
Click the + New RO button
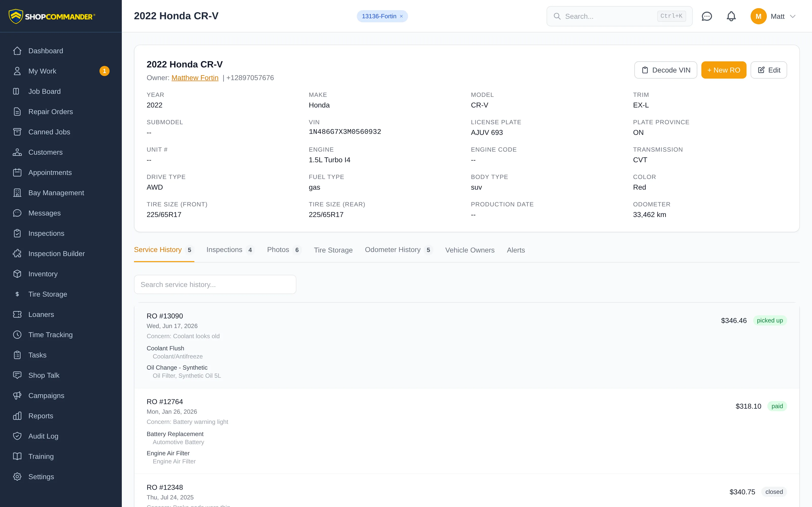[x=723, y=70]
